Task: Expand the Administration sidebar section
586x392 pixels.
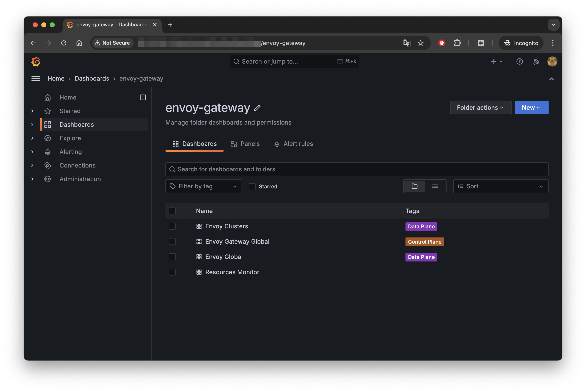Action: (32, 179)
